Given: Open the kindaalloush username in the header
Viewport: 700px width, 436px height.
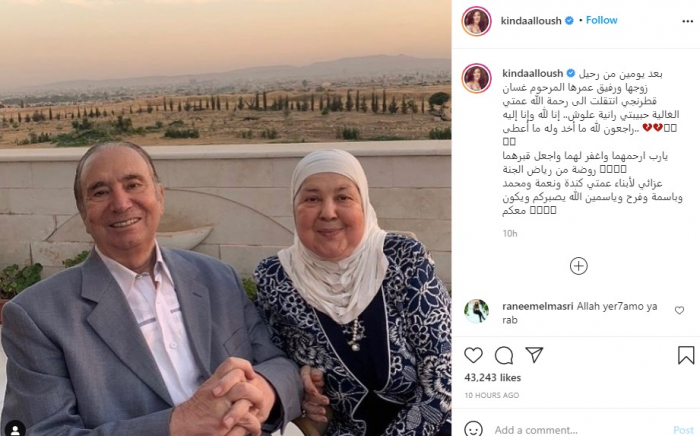Looking at the screenshot, I should (x=531, y=21).
